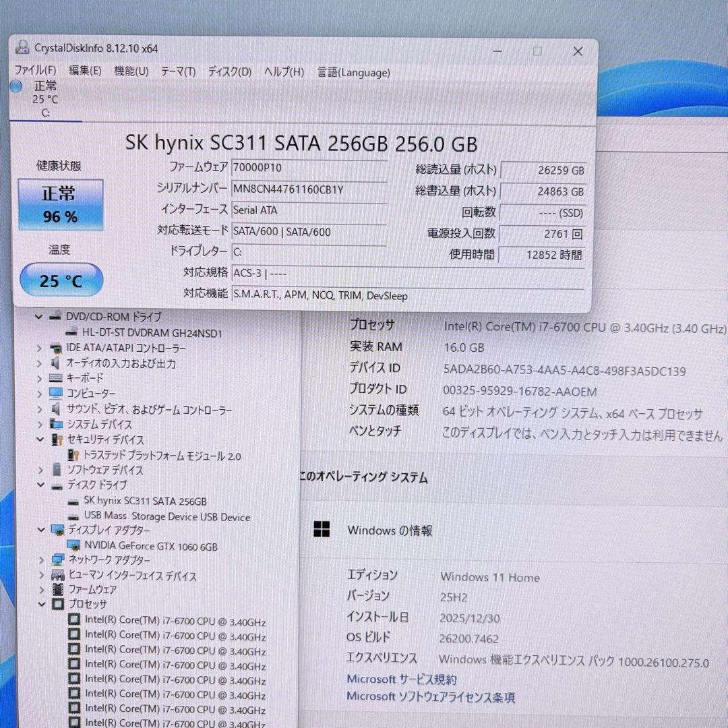
Task: Click the health status 正常 96 % button
Action: point(61,205)
